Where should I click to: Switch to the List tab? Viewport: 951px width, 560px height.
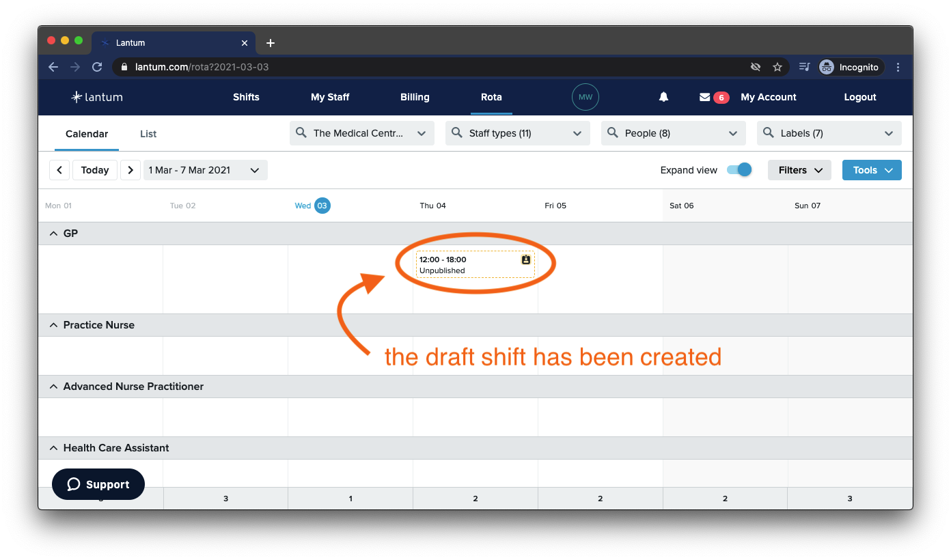(148, 134)
